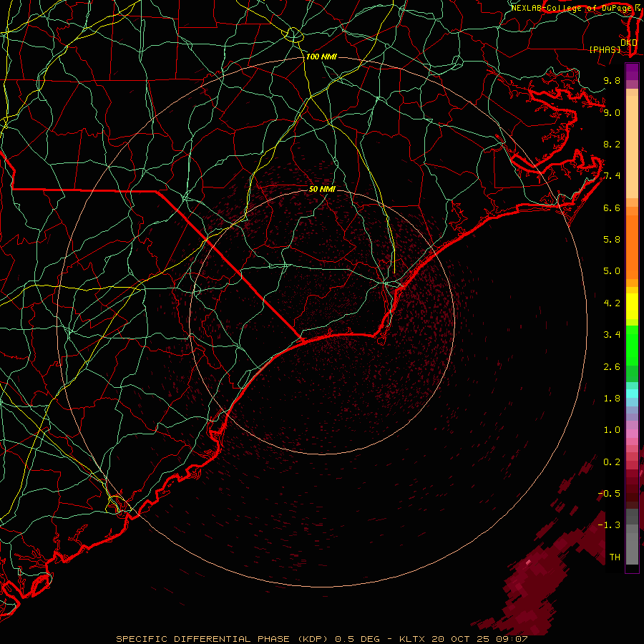644x644 pixels.
Task: Pick the bright green band of the color bar
Action: (x=632, y=345)
